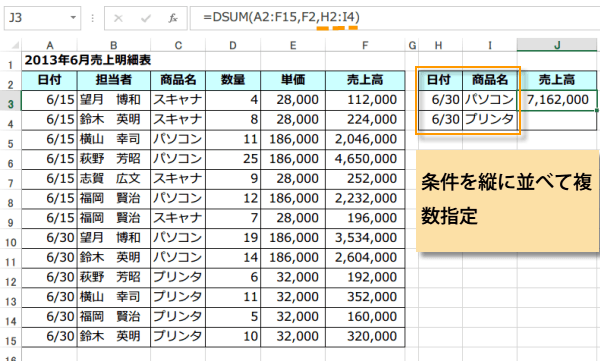The height and width of the screenshot is (361, 600).
Task: Click 萩野 芳昭 in row 6
Action: pos(114,159)
